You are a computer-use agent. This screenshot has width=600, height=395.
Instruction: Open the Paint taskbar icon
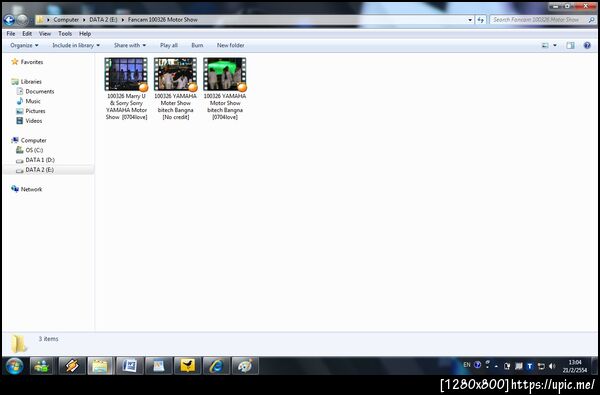(x=245, y=366)
